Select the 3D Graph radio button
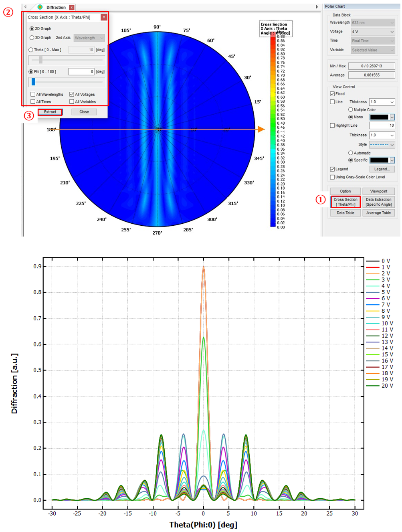This screenshot has width=402, height=532. [x=32, y=38]
